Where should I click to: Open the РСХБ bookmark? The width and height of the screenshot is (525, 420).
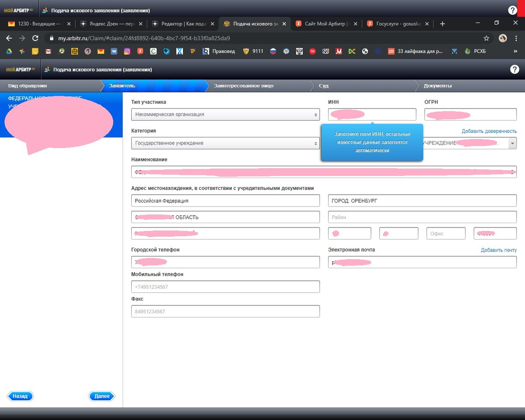point(475,51)
